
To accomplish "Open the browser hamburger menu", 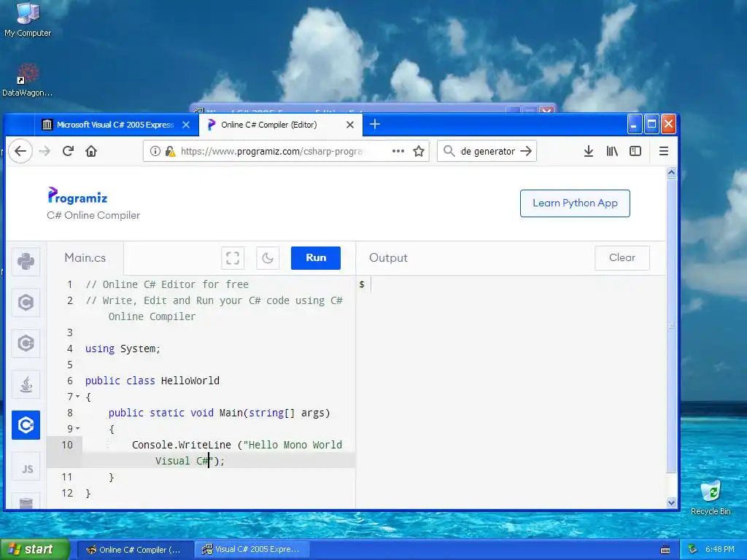I will coord(664,151).
